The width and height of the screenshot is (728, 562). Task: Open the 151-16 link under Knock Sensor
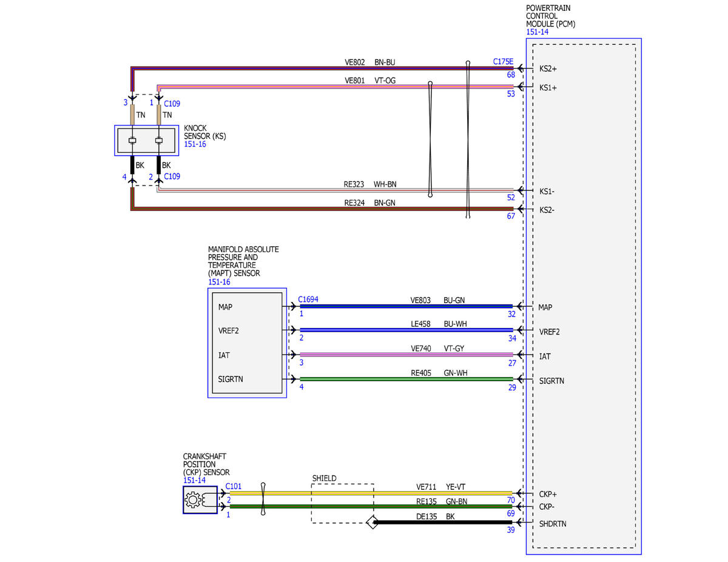pyautogui.click(x=195, y=144)
